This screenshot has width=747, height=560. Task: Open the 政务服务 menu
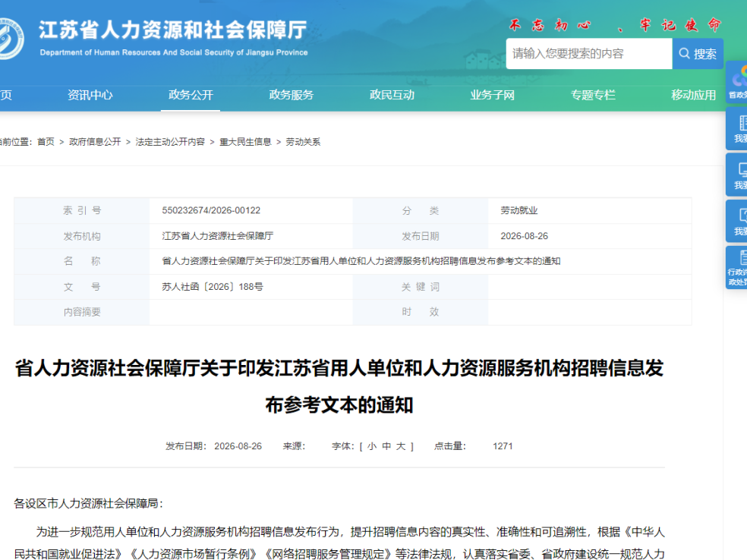291,95
